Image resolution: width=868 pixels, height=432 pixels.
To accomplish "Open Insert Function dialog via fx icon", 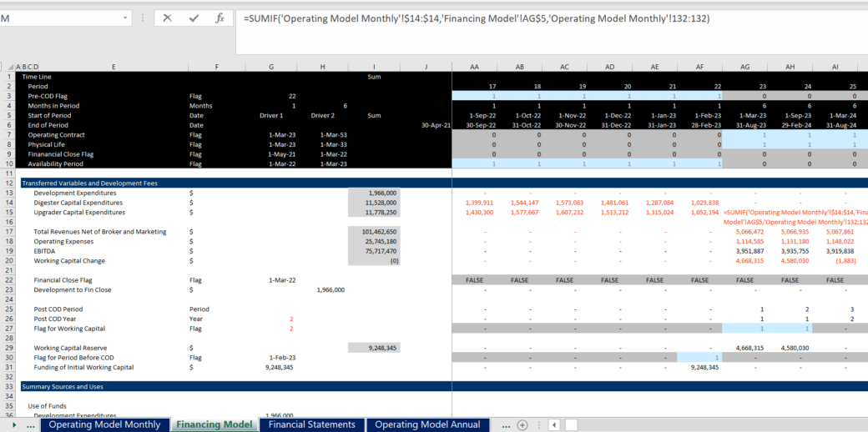I will 220,18.
